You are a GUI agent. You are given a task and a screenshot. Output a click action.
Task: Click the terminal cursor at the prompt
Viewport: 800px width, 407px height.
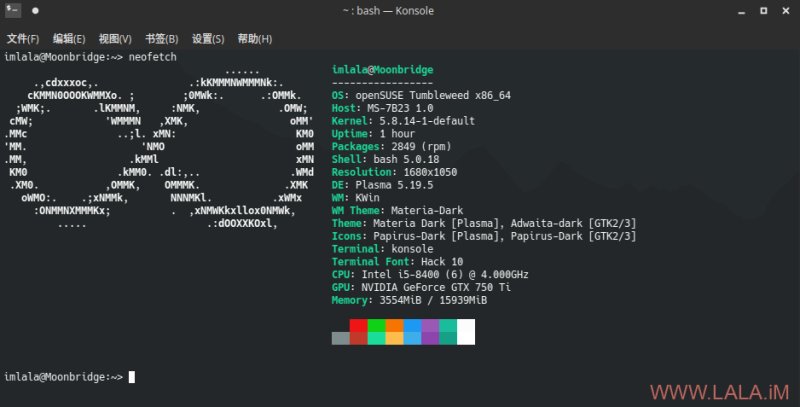coord(132,377)
